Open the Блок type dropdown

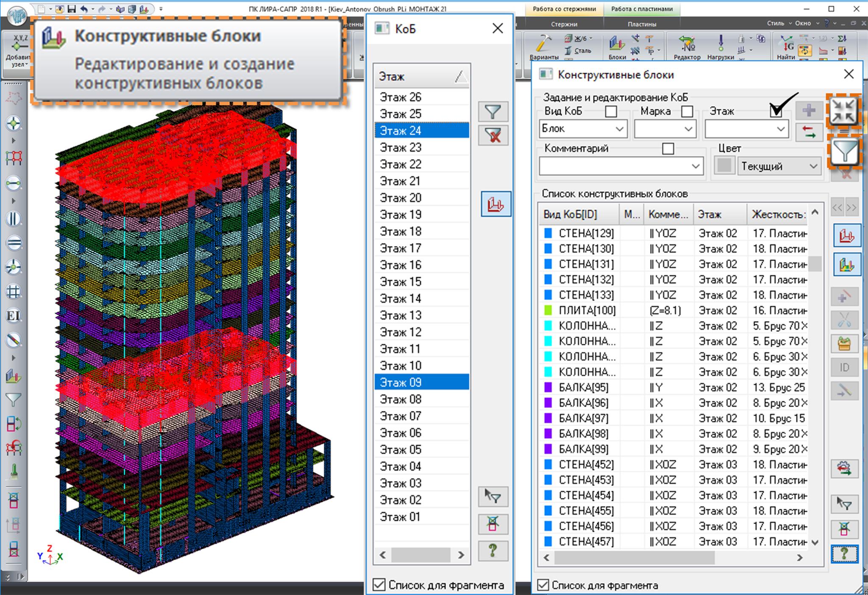[x=619, y=129]
